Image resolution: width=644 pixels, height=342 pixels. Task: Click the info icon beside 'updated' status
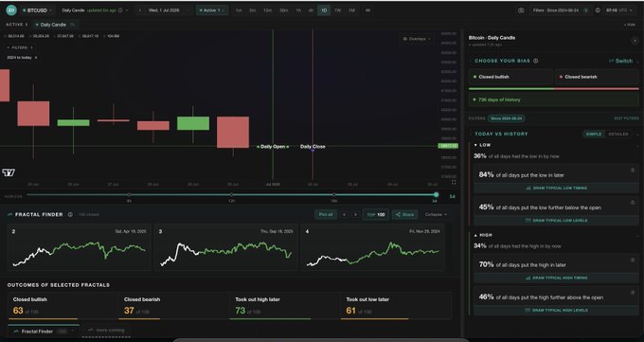coord(120,10)
